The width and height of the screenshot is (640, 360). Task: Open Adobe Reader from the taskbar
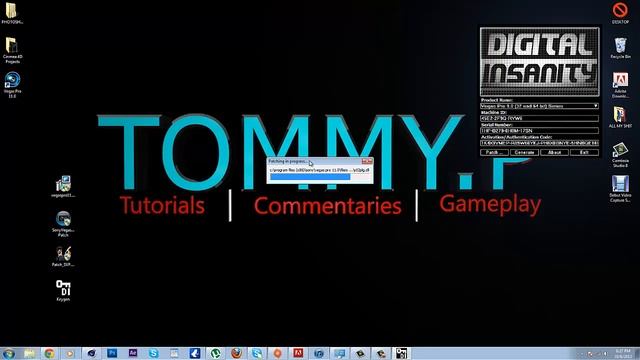298,353
